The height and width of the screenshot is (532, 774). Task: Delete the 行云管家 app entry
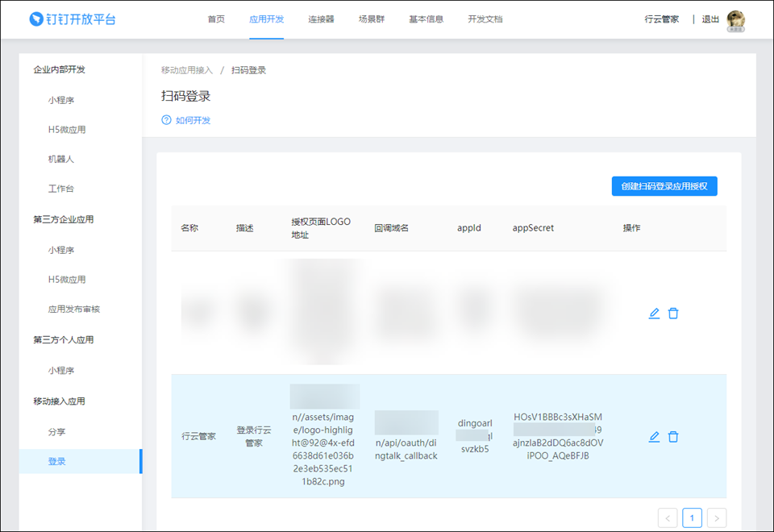(673, 437)
